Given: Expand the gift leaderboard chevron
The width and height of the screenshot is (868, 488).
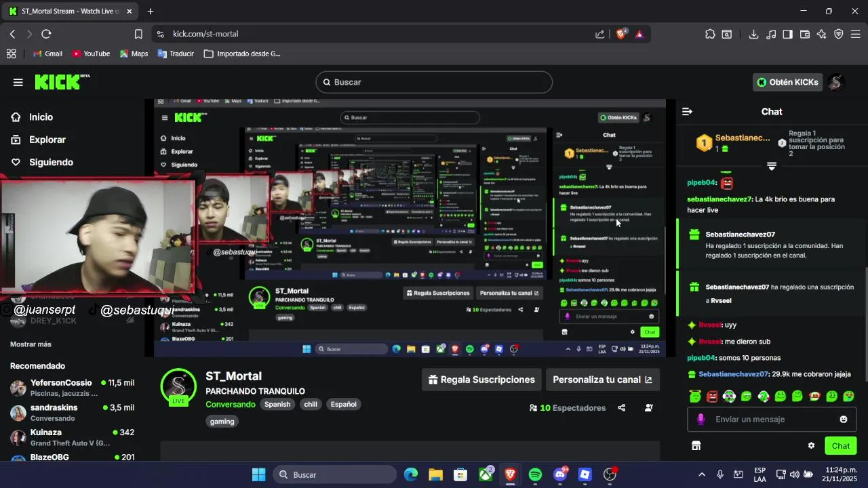Looking at the screenshot, I should [772, 165].
